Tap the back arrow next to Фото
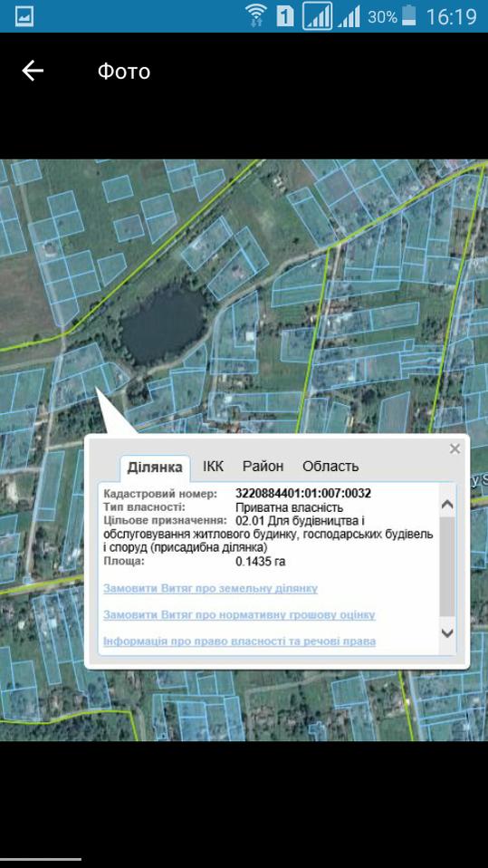488x868 pixels. click(33, 71)
